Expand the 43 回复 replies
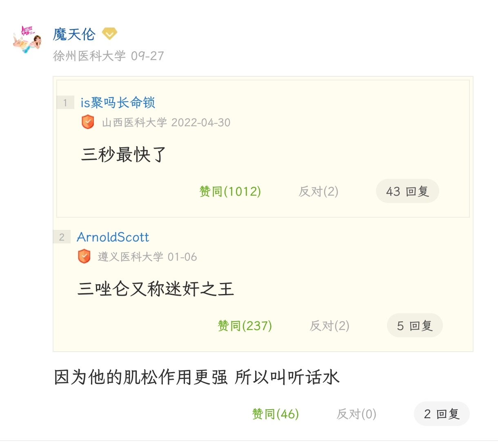The height and width of the screenshot is (448, 498). [407, 191]
